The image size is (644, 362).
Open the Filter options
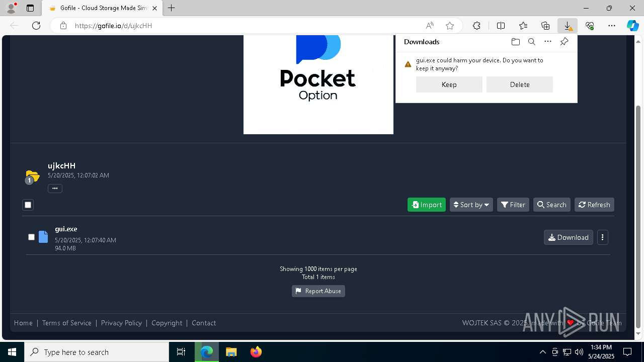click(513, 205)
